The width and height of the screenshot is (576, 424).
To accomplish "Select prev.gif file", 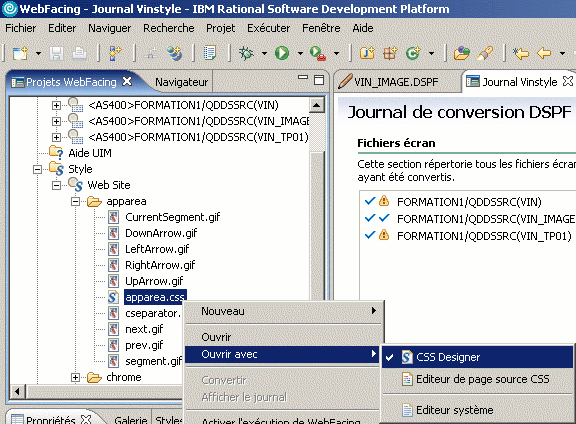I will (144, 345).
